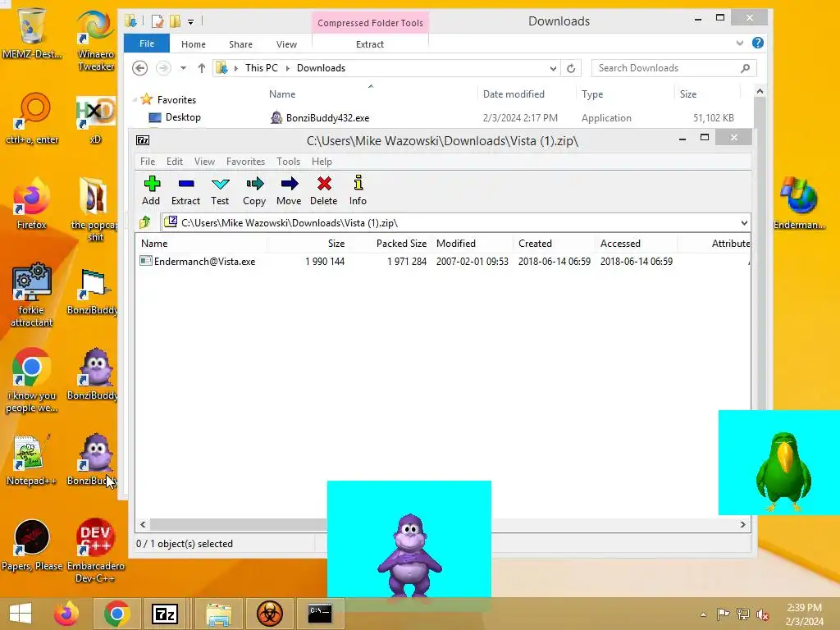Screen dimensions: 840x630
Task: Open Chrome from the taskbar
Action: [116, 614]
